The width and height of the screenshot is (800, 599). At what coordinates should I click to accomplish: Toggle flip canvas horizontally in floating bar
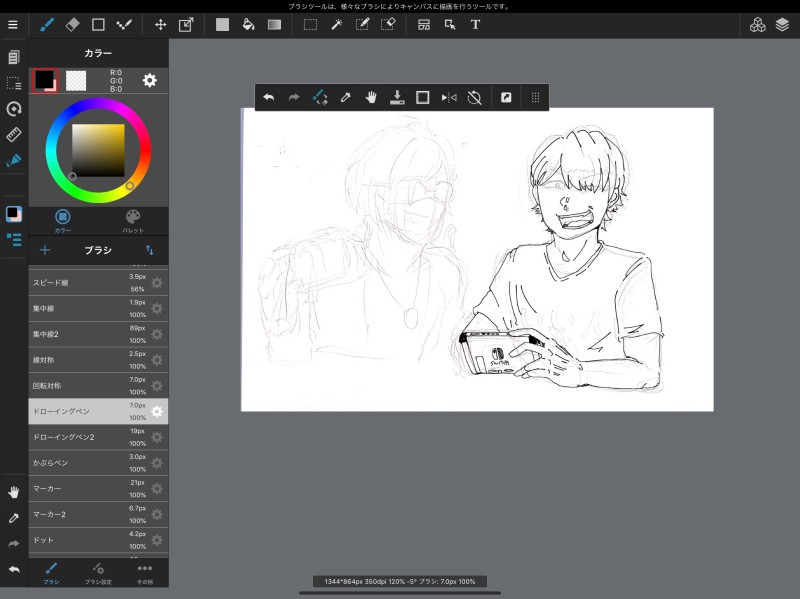point(449,97)
